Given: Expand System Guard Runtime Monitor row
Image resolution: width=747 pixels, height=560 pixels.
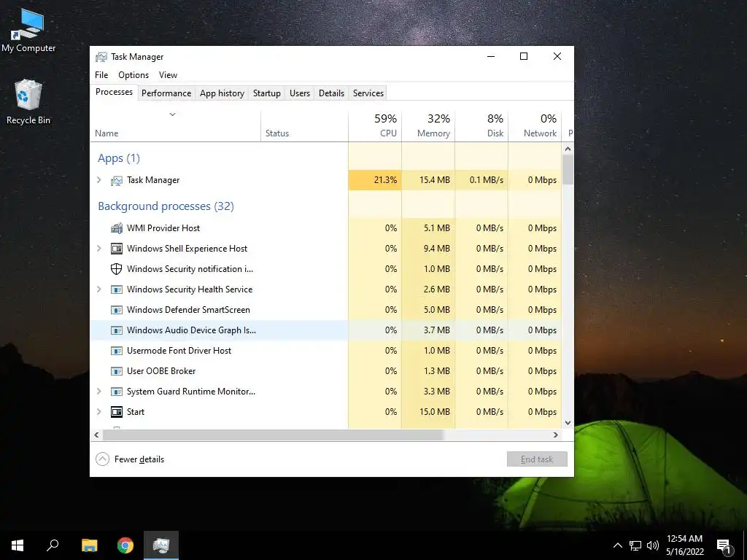Looking at the screenshot, I should click(x=99, y=391).
